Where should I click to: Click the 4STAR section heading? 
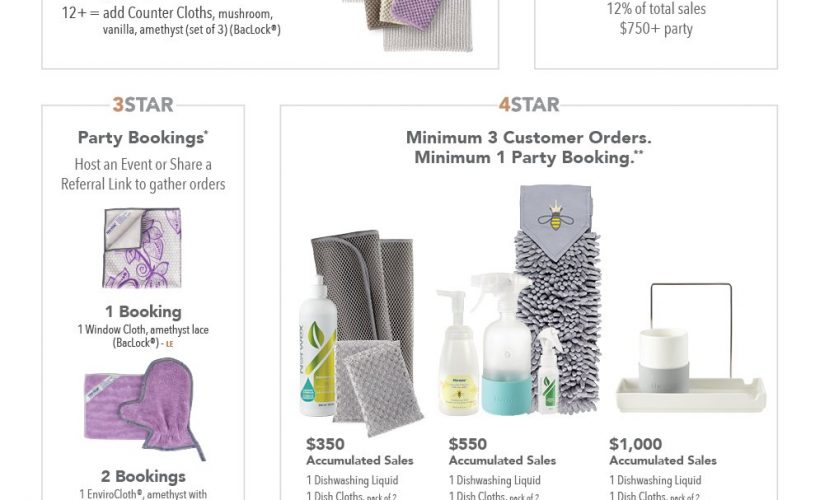click(x=528, y=104)
